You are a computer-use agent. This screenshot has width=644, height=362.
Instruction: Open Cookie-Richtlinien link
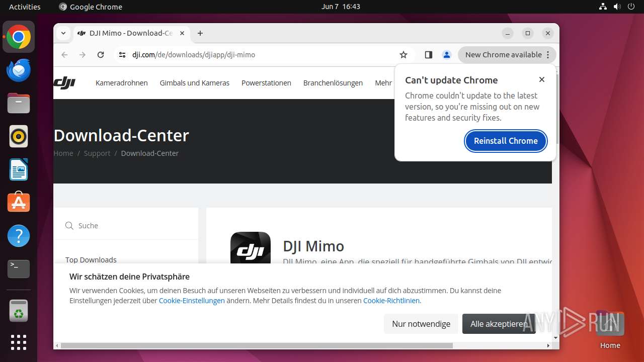point(391,301)
